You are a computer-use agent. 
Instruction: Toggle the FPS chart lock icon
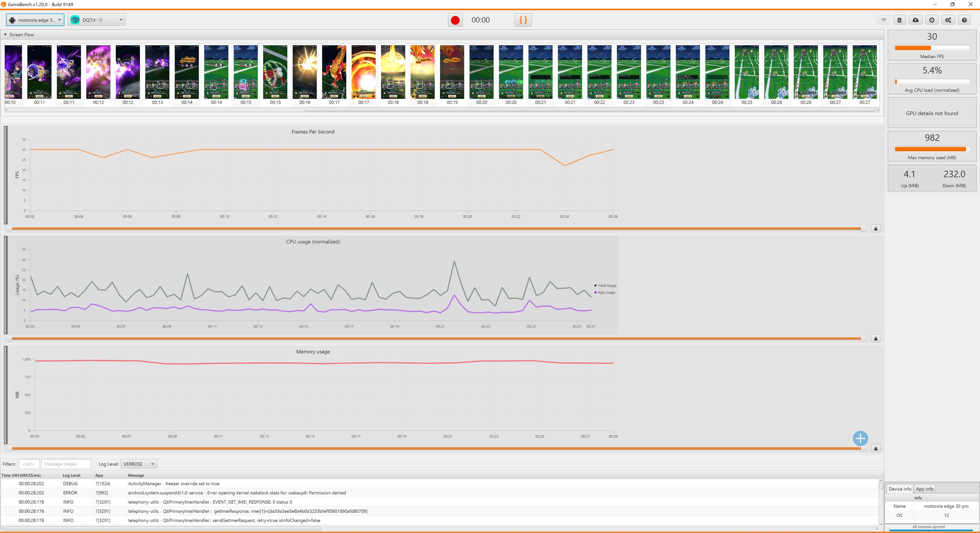point(876,229)
